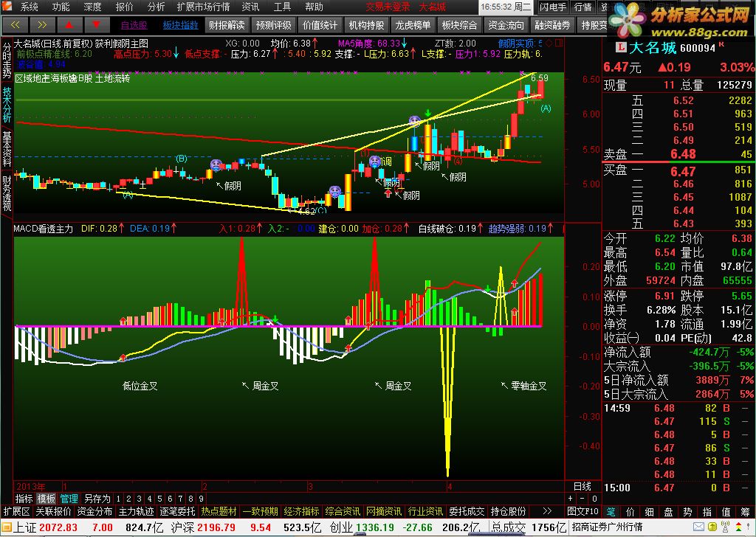The image size is (756, 537).
Task: Click the red down-triangle toolbar button
Action: [97, 24]
